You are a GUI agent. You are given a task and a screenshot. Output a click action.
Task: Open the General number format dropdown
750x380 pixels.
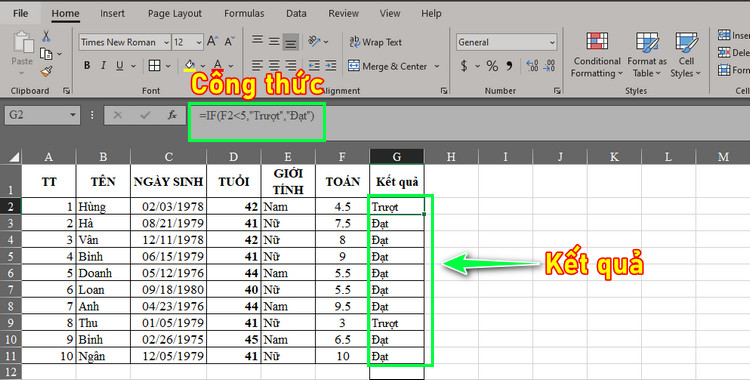tap(552, 42)
